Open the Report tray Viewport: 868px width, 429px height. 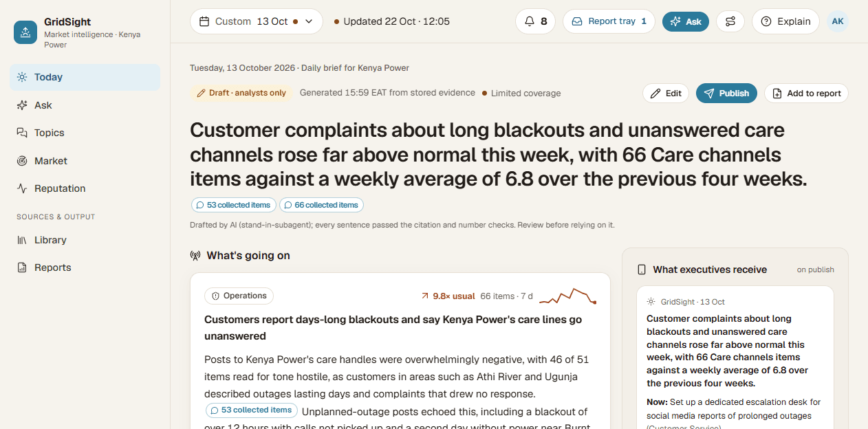(609, 21)
